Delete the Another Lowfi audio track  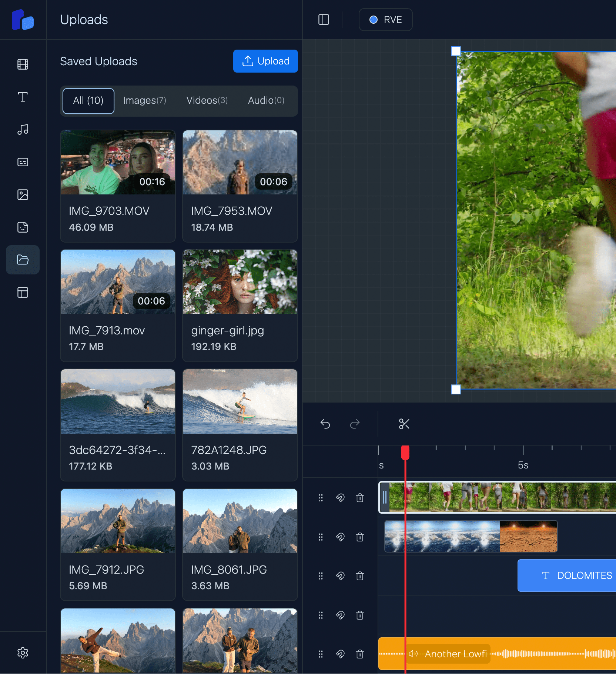point(360,654)
